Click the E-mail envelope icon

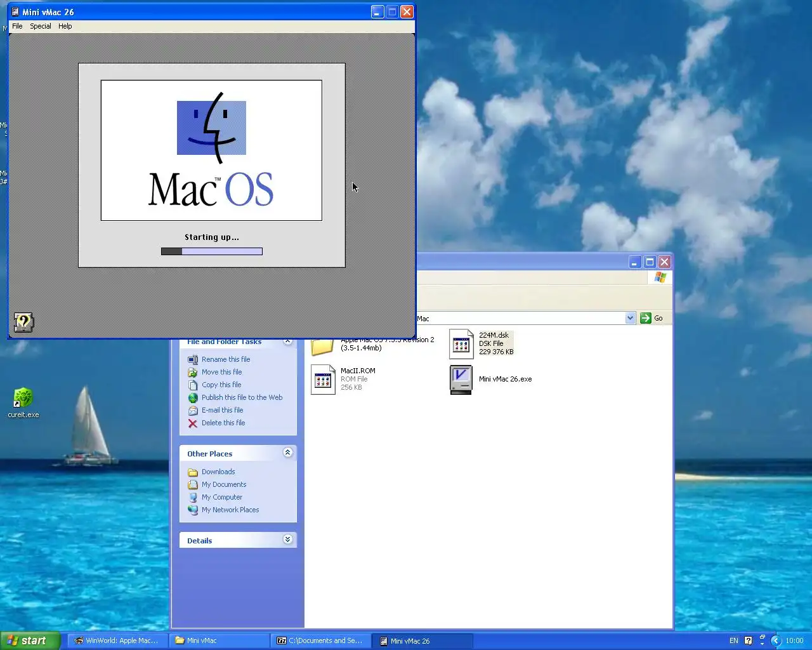click(x=193, y=411)
